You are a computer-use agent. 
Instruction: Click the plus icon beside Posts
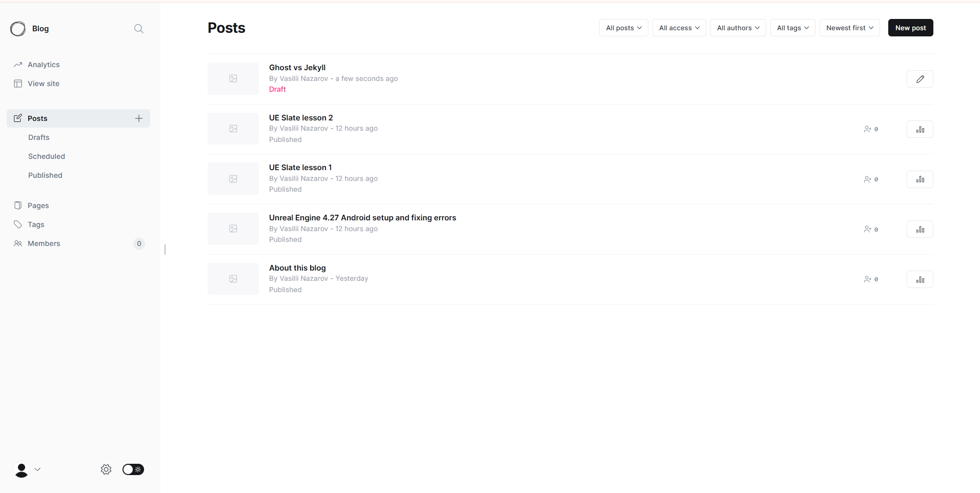coord(138,118)
